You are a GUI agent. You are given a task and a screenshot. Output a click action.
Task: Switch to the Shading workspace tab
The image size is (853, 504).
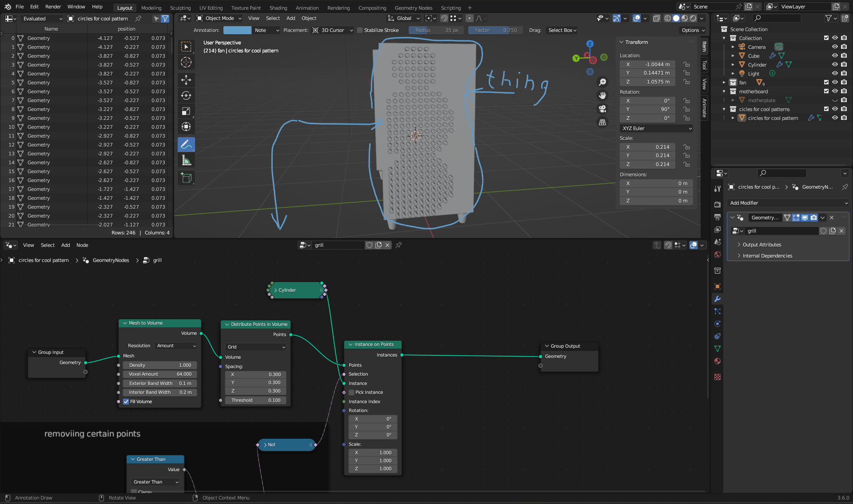click(x=278, y=8)
